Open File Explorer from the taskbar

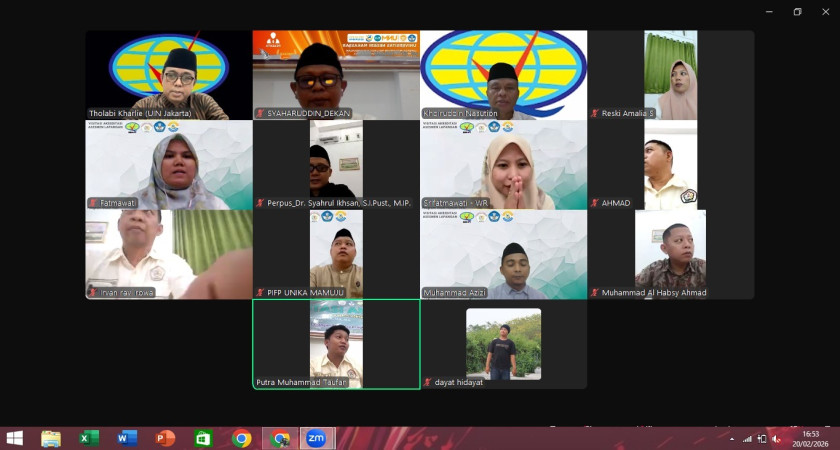coord(51,439)
